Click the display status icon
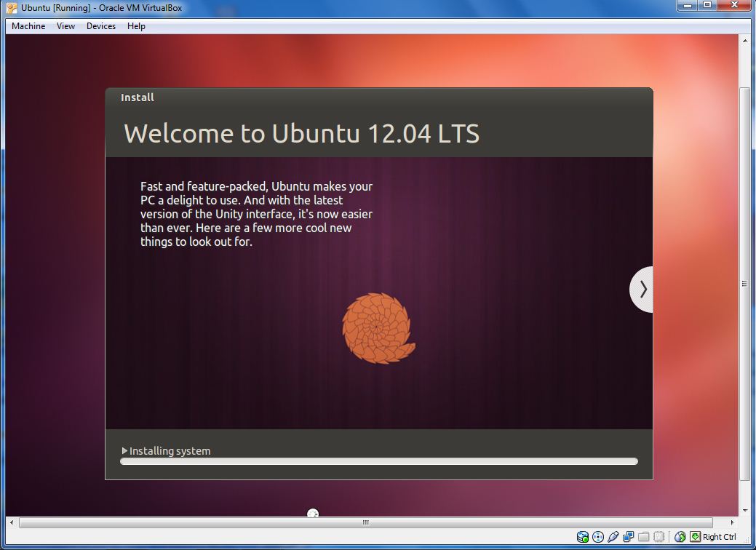Image resolution: width=756 pixels, height=550 pixels. click(629, 537)
